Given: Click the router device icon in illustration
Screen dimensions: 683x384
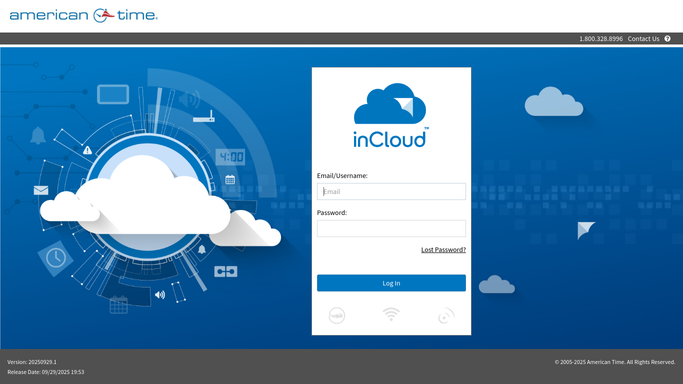Looking at the screenshot, I should [x=204, y=117].
